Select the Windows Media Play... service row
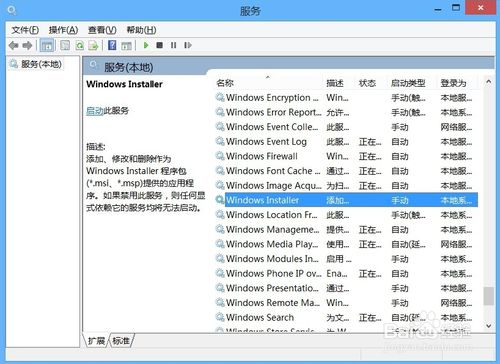Image resolution: width=500 pixels, height=364 pixels. click(346, 244)
